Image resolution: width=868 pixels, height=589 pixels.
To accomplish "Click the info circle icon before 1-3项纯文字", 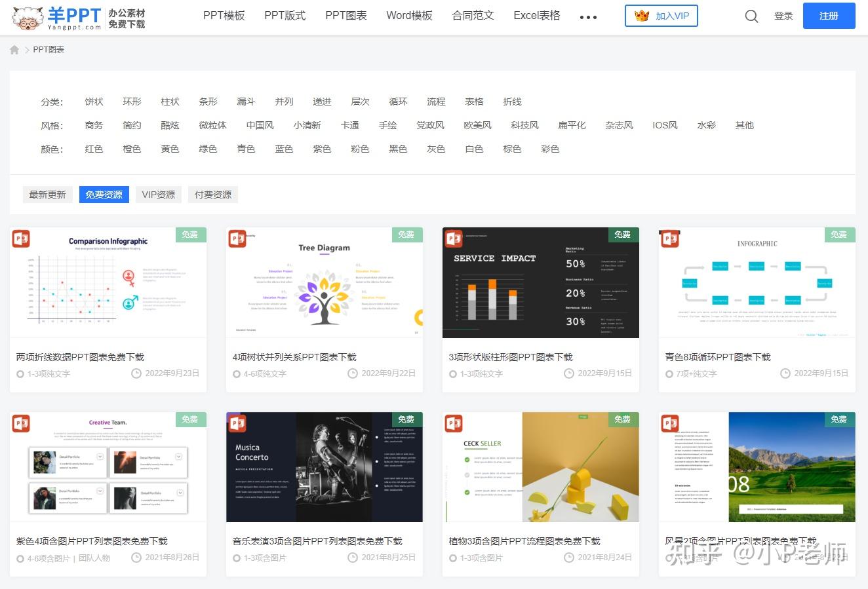I will 20,373.
